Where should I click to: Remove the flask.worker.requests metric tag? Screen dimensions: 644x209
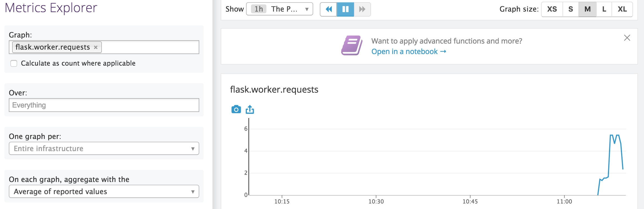[x=96, y=47]
